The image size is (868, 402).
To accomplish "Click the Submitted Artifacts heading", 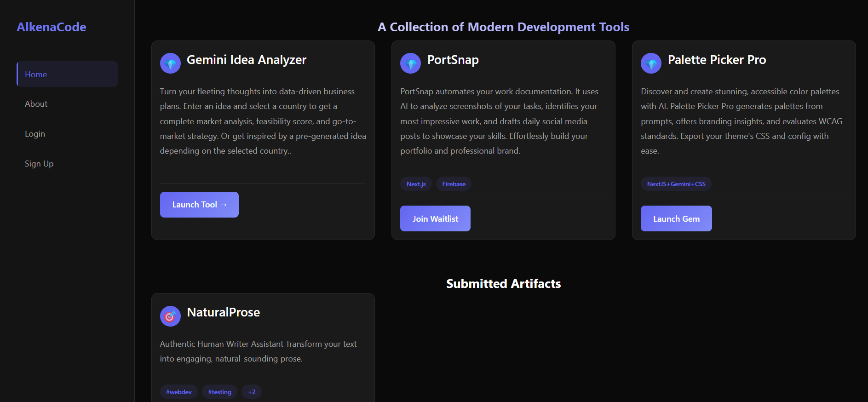I will 503,283.
